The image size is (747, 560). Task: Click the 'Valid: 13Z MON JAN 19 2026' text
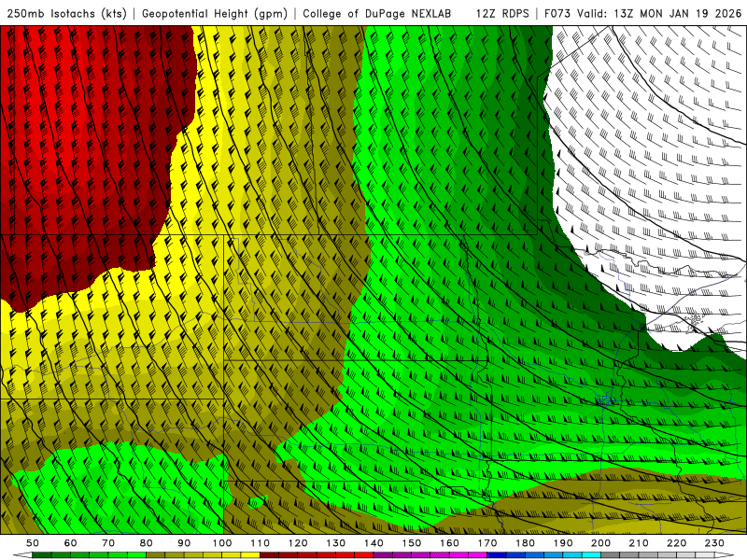tap(660, 13)
